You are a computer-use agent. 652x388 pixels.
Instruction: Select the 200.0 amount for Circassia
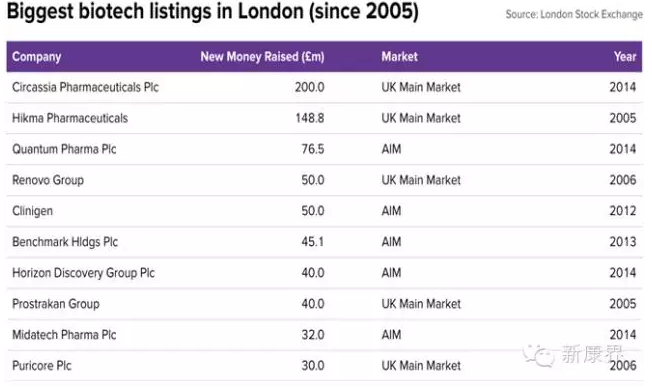(x=309, y=87)
